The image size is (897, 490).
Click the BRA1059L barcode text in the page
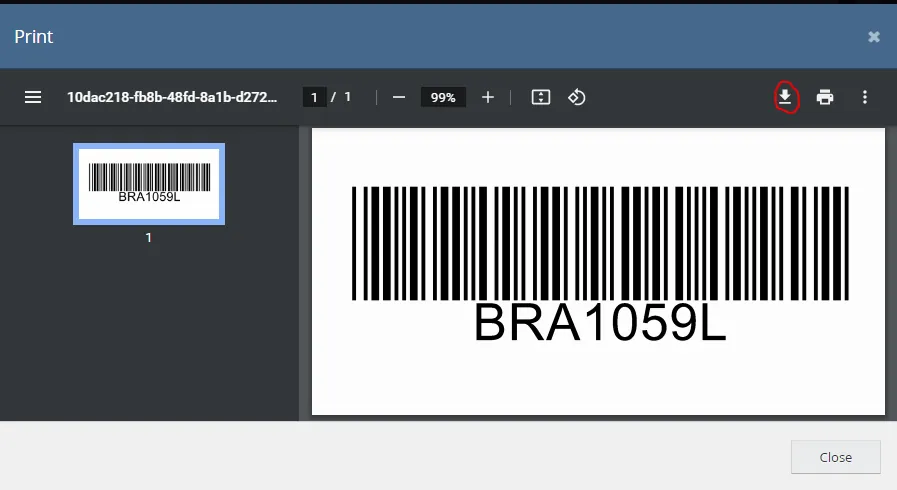[600, 322]
